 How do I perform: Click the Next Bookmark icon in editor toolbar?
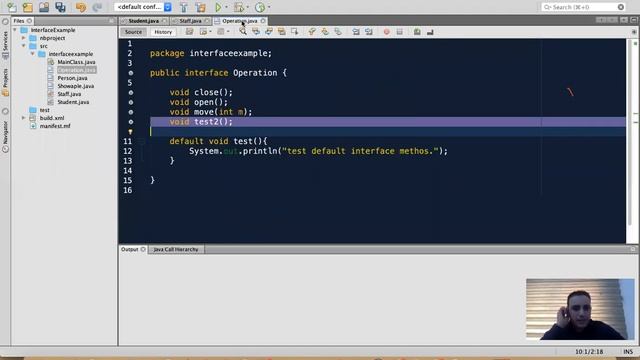(x=325, y=31)
